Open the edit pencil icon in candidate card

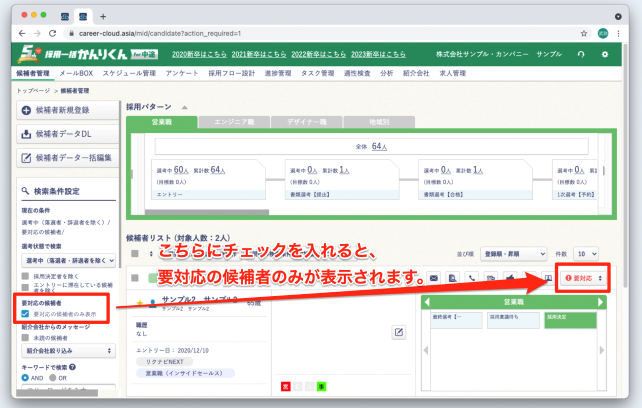pyautogui.click(x=399, y=332)
